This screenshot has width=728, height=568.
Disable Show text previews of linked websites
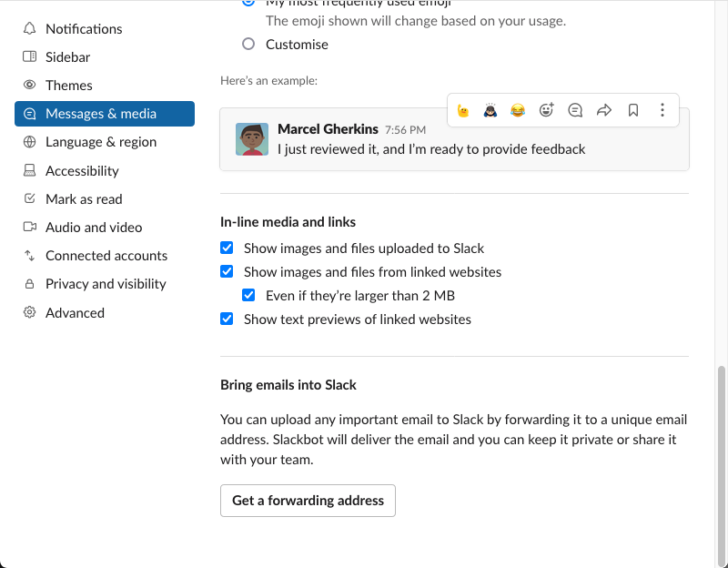pos(227,319)
